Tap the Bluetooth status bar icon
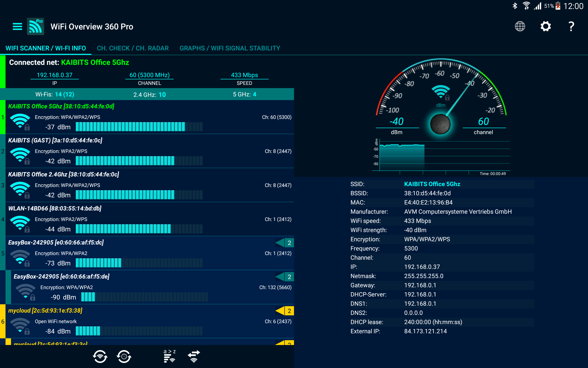This screenshot has width=588, height=368. tap(515, 6)
